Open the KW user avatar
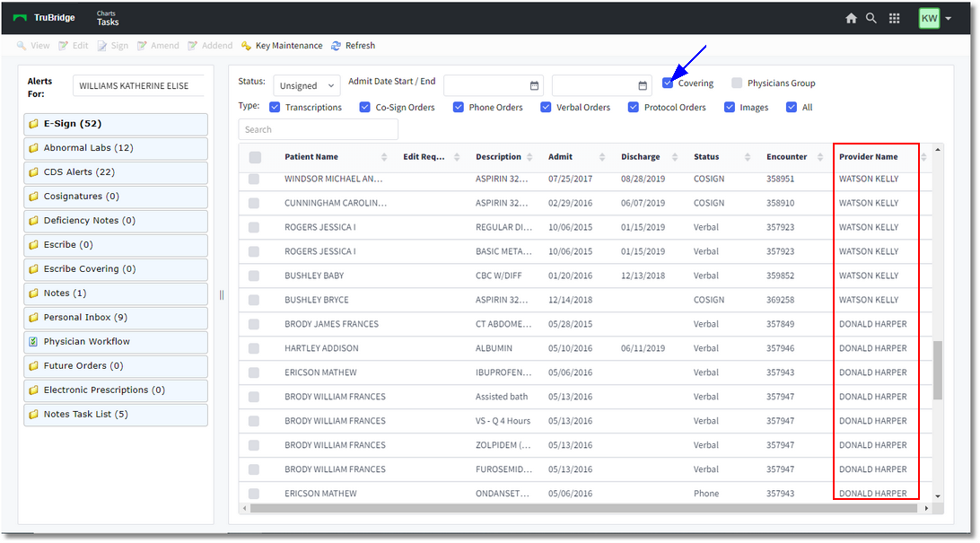The height and width of the screenshot is (543, 980). [930, 18]
